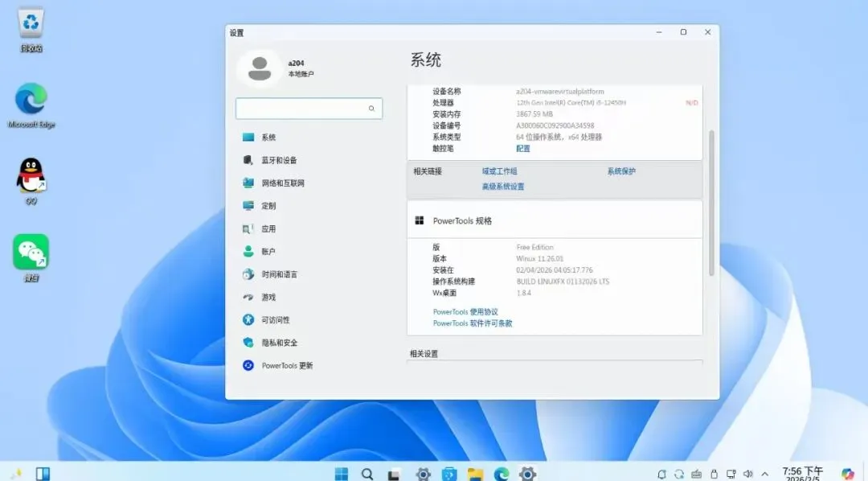
Task: Click the BUILD LINUXFX 01132026 LTS value
Action: 563,282
